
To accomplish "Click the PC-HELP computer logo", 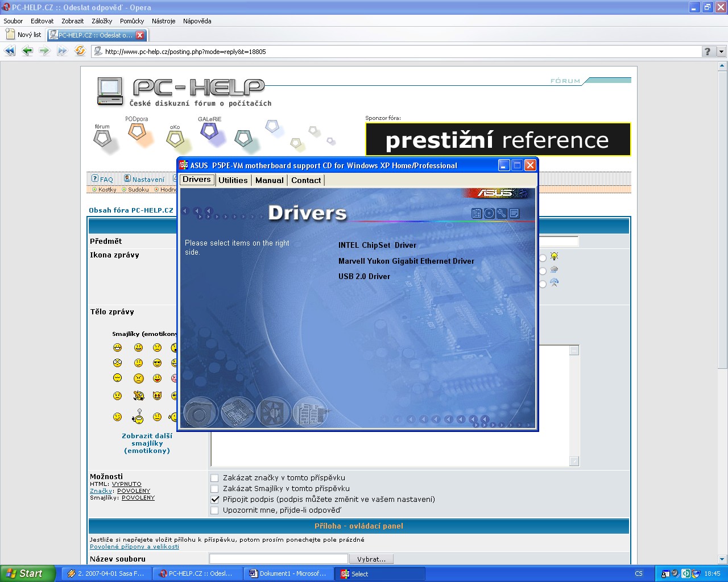I will [x=110, y=92].
